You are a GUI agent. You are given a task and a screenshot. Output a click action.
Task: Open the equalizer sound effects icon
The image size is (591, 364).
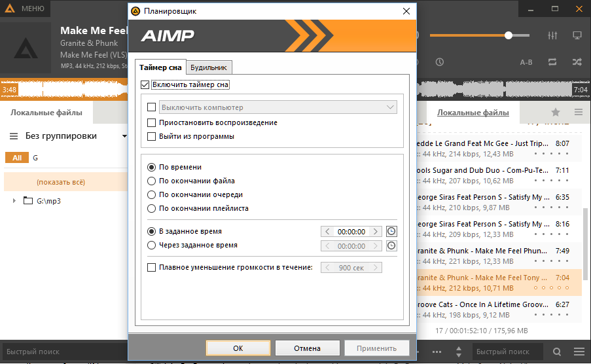(552, 35)
